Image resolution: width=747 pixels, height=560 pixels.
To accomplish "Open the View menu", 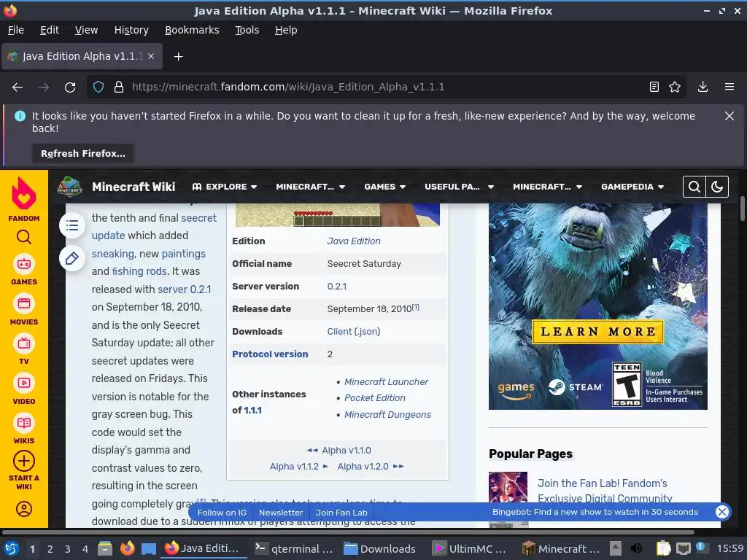I will (86, 30).
